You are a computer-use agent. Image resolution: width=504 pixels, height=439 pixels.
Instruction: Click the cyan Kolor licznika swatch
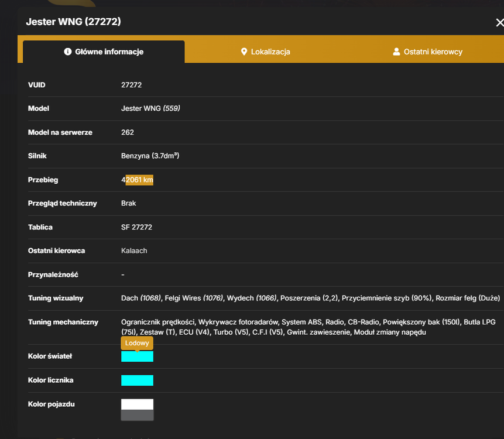click(137, 380)
